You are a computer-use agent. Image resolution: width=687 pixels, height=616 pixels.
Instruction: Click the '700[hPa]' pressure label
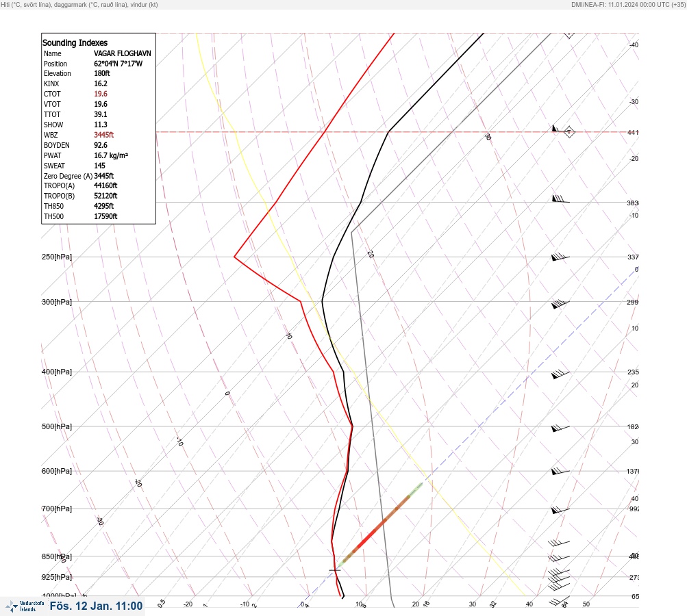(57, 509)
